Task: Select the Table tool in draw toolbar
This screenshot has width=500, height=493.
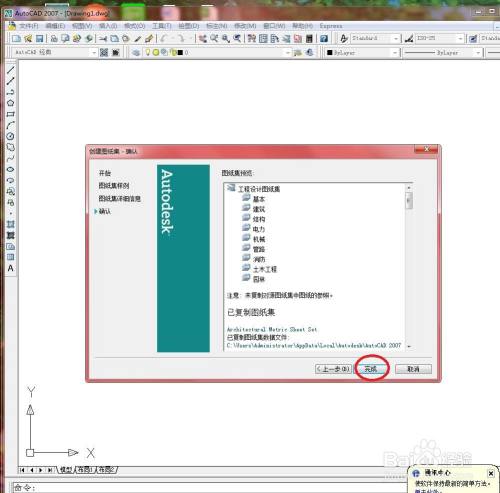Action: tap(11, 257)
